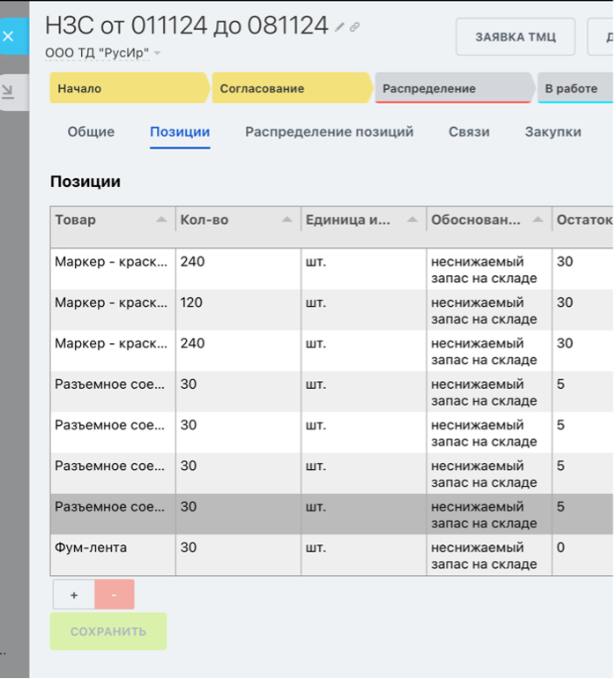Open the Связи tab

coord(469,132)
